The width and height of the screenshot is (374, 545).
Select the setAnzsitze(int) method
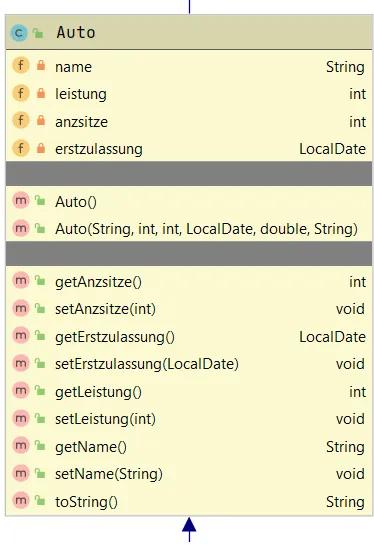coord(105,309)
